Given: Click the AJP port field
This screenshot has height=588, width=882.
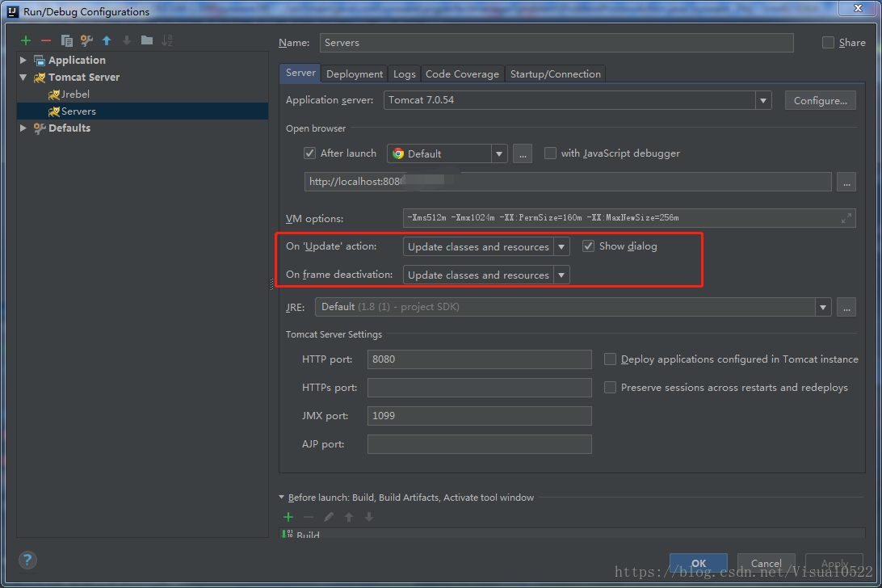Looking at the screenshot, I should [x=479, y=444].
